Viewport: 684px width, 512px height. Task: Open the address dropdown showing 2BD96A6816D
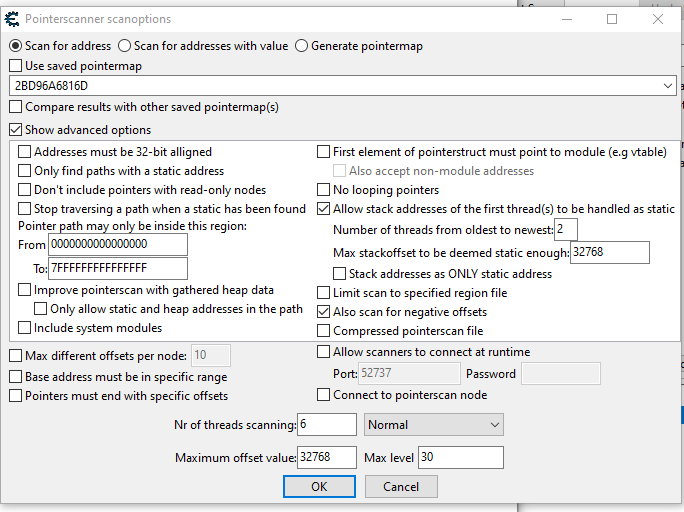[668, 86]
